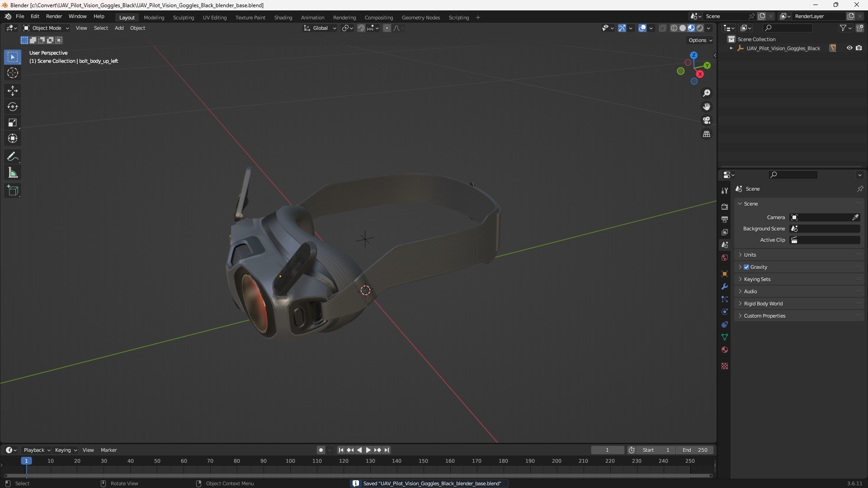Click the End frame field
The width and height of the screenshot is (868, 488).
point(694,450)
